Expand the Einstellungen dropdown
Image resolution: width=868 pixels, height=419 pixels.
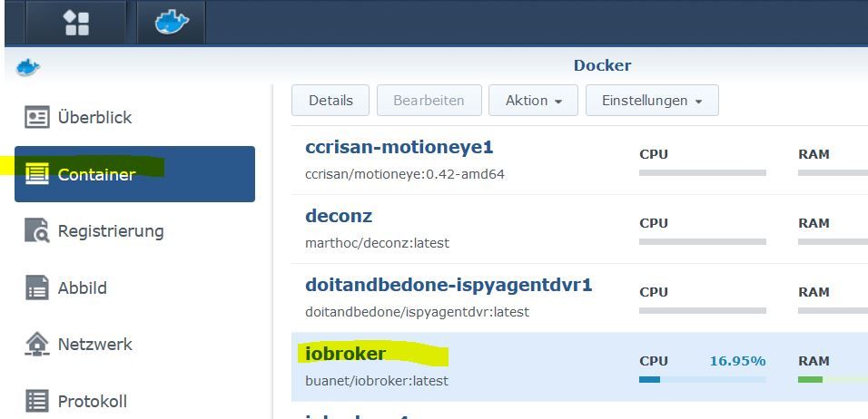652,100
